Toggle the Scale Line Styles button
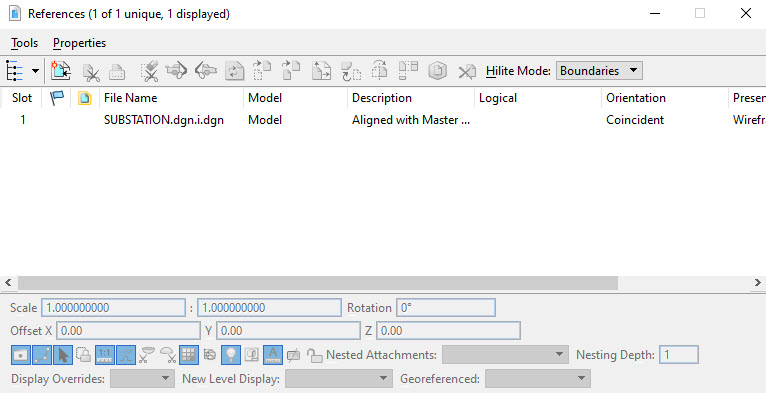 click(126, 355)
